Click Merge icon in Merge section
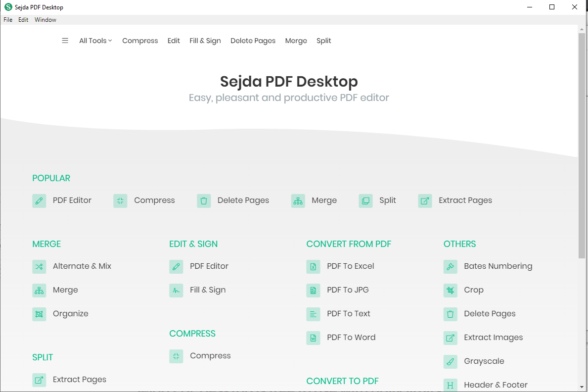588x392 pixels. [39, 290]
